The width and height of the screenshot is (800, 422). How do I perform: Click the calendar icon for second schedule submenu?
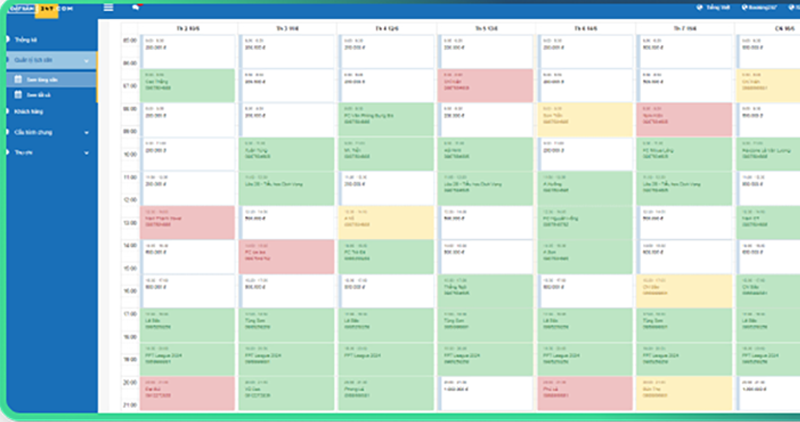[17, 94]
